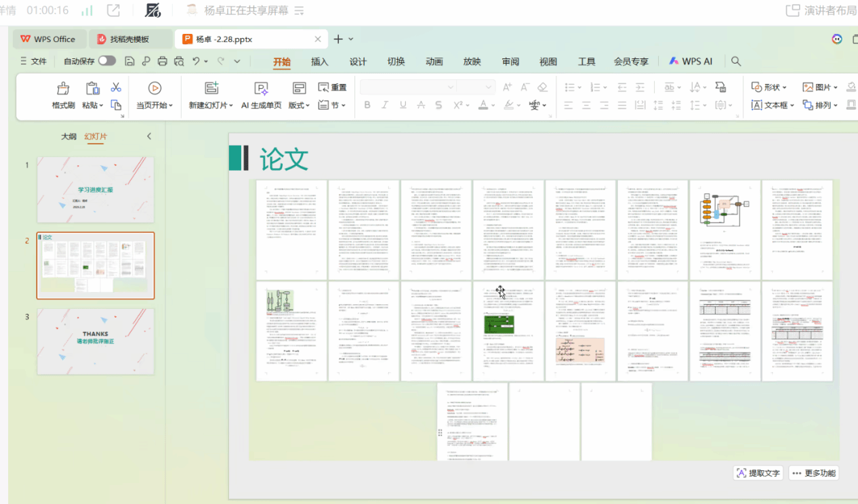Open the 版式 layout dropdown

pyautogui.click(x=299, y=105)
